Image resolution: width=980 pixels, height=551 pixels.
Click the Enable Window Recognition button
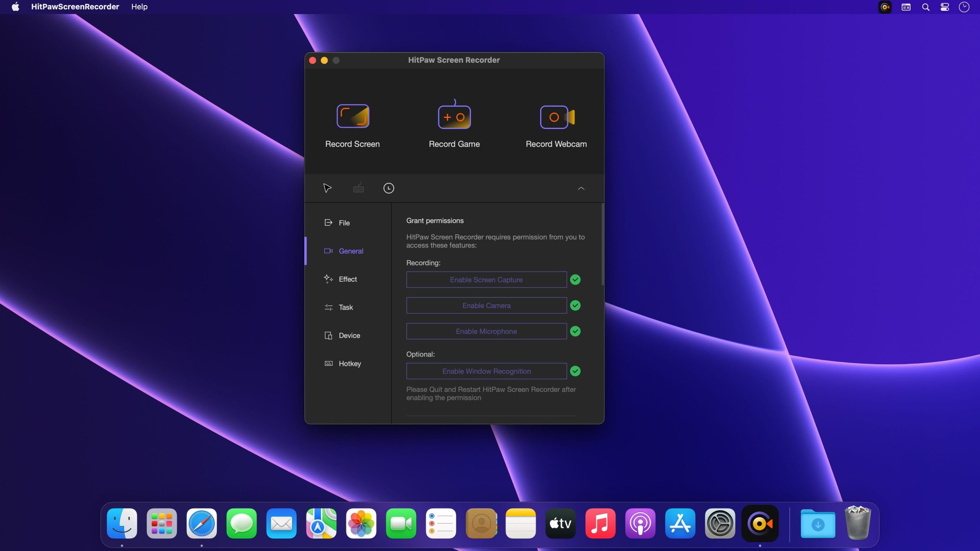pyautogui.click(x=486, y=371)
